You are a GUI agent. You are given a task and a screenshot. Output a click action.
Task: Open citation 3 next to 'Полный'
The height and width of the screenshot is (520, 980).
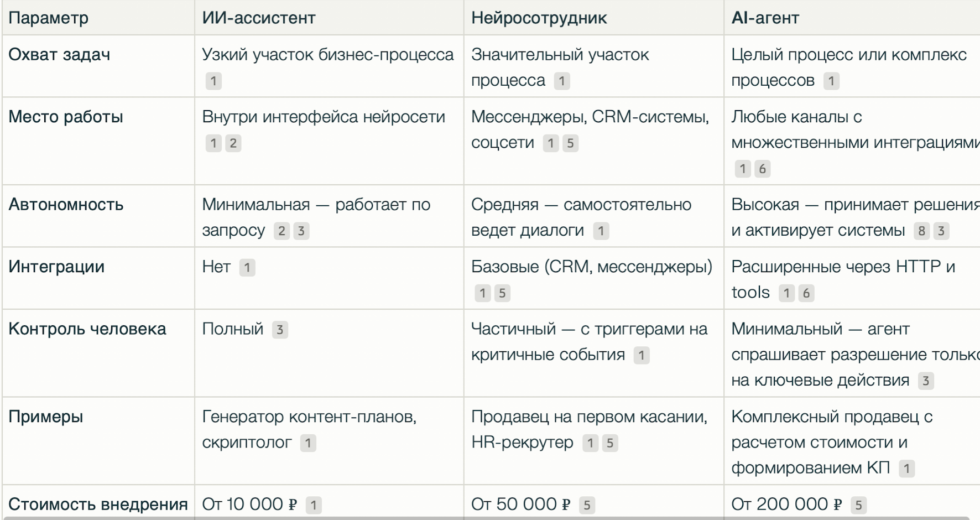click(280, 329)
